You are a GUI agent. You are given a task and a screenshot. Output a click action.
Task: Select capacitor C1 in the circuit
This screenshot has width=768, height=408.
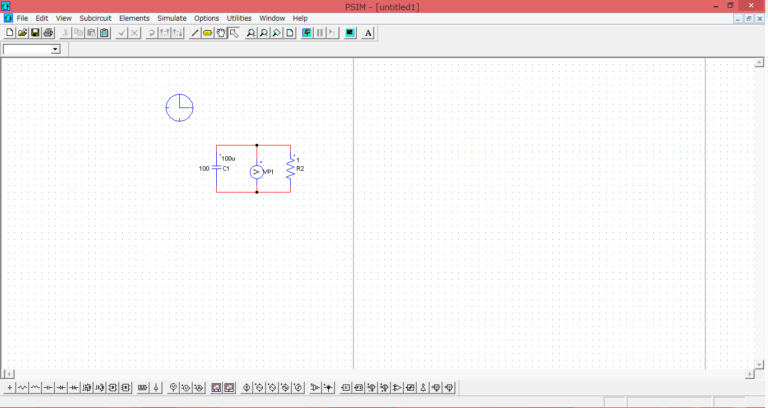pyautogui.click(x=216, y=168)
